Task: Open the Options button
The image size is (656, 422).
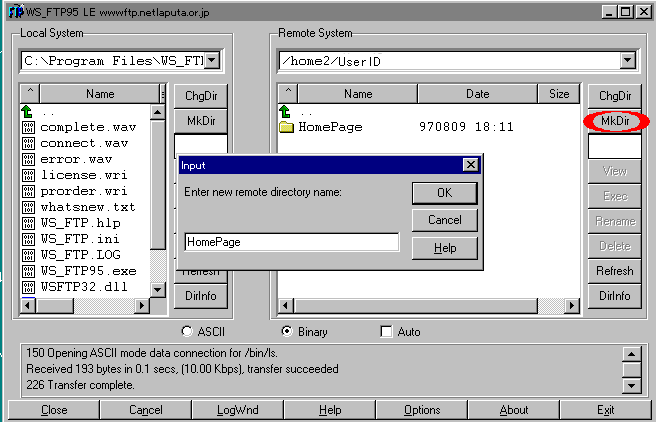Action: point(422,410)
